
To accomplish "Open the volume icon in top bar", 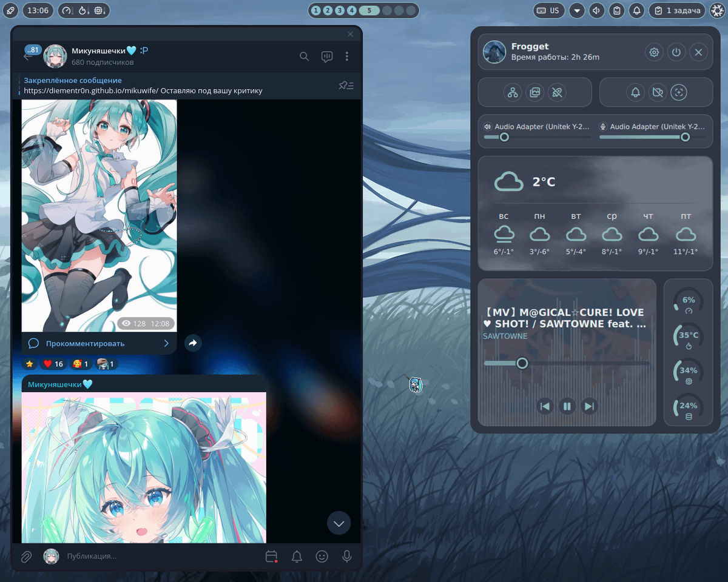I will pos(597,10).
